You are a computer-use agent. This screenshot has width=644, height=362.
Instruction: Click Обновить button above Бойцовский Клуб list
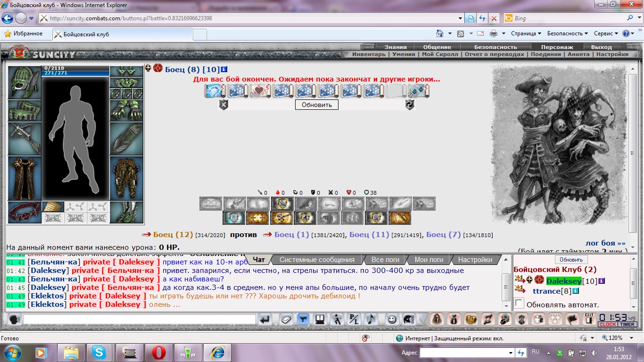point(571,260)
